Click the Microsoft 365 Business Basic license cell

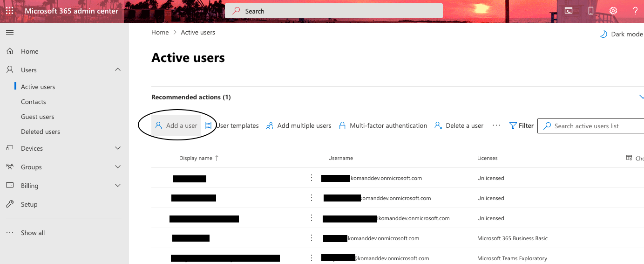pyautogui.click(x=513, y=238)
